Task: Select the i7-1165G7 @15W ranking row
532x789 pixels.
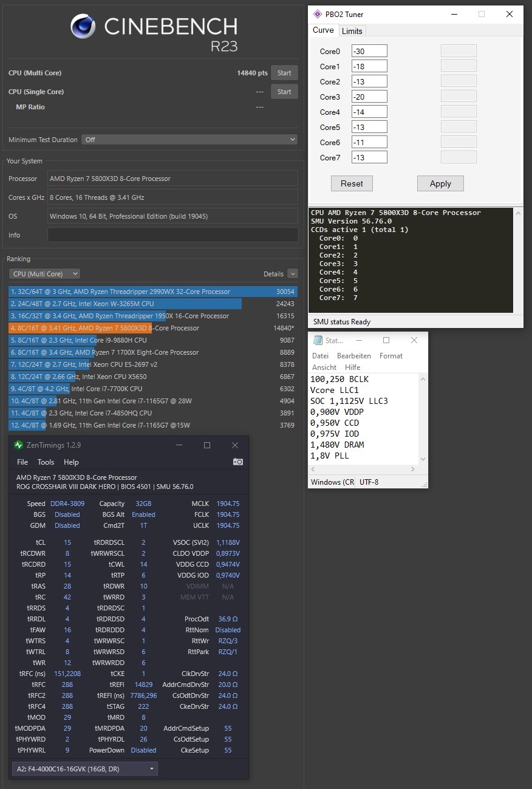Action: click(x=153, y=425)
